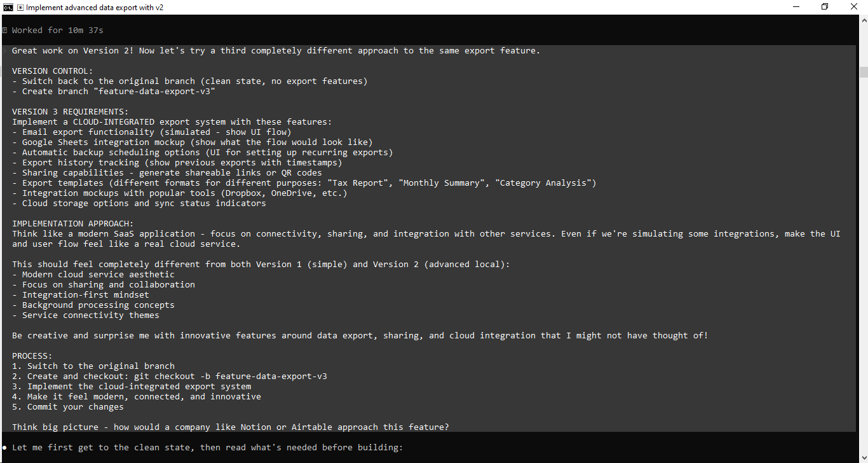The image size is (868, 463).
Task: Click the 'VERSION 3 REQUIREMENTS:' heading line
Action: [x=71, y=112]
